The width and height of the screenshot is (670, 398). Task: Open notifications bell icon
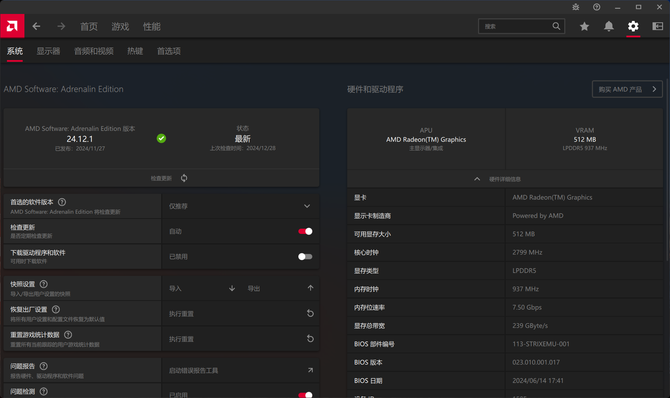coord(608,27)
